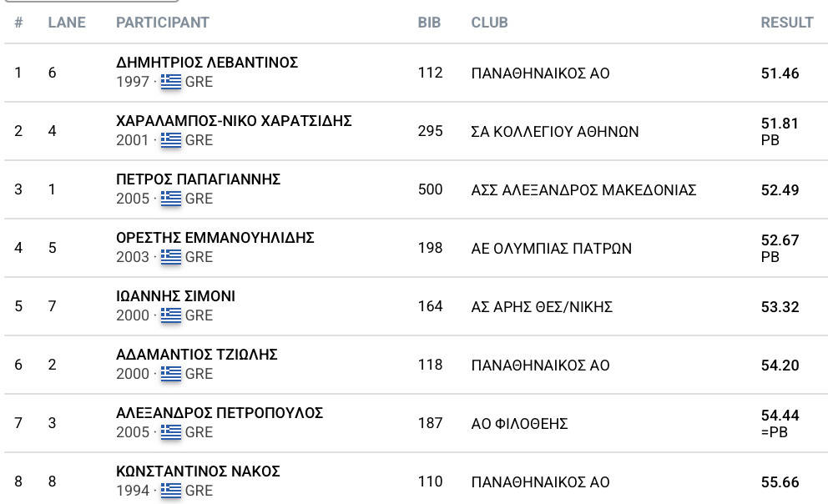The height and width of the screenshot is (504, 828).
Task: Click club ΑΣΣ ΑΛΕΞΑΝΔΡΟΣ ΜΑΚΕΔΟΝΙΑΣ
Action: (583, 190)
